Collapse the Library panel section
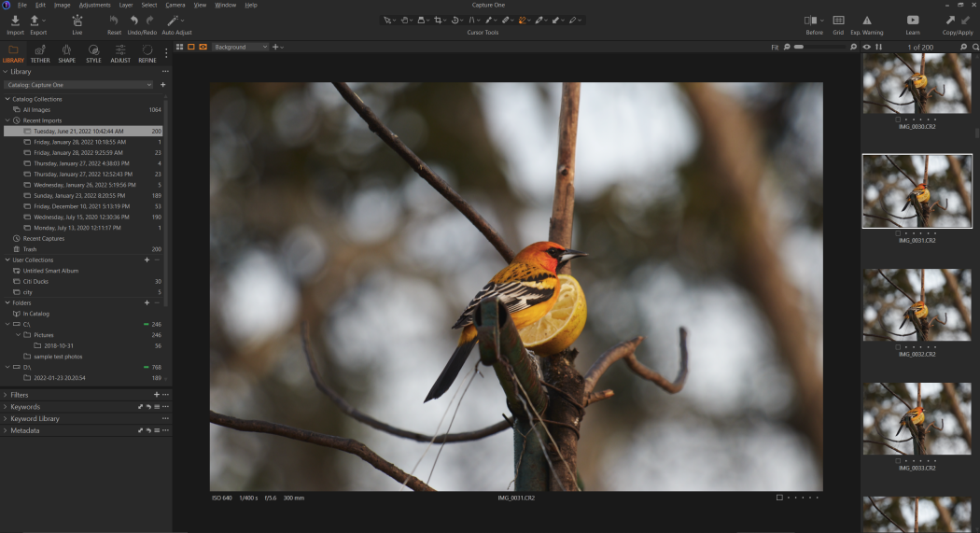Viewport: 980px width, 533px height. [x=5, y=72]
